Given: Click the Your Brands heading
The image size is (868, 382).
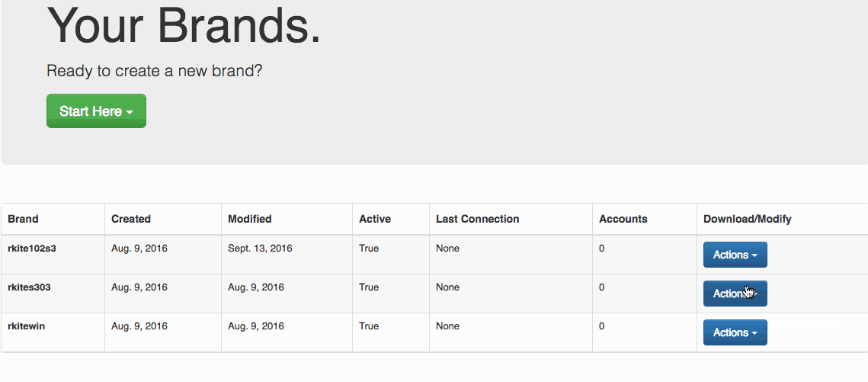Looking at the screenshot, I should click(184, 25).
